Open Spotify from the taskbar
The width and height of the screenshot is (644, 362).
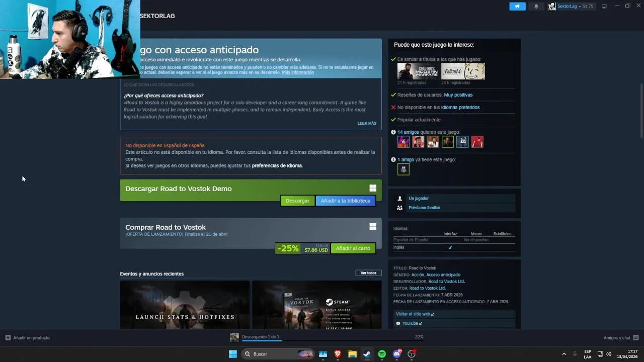click(382, 354)
